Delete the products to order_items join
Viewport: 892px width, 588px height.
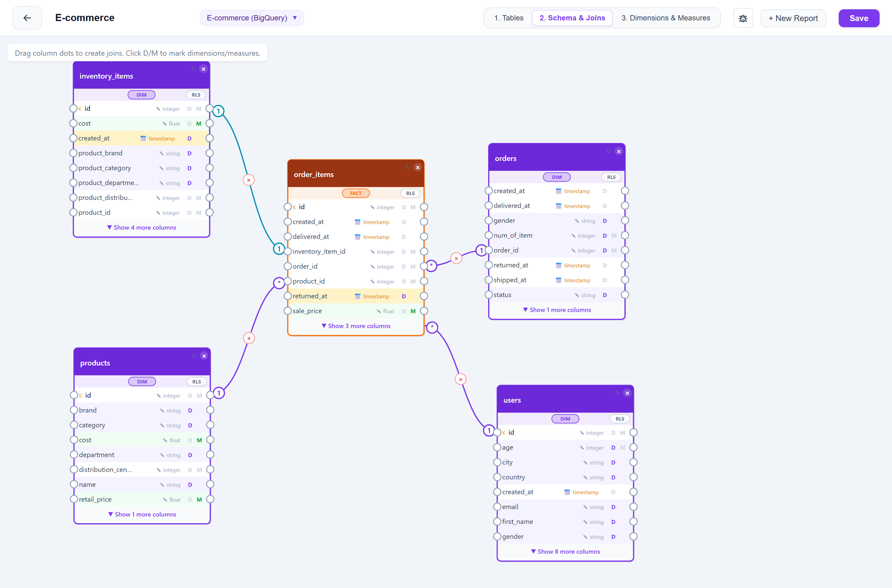(249, 338)
